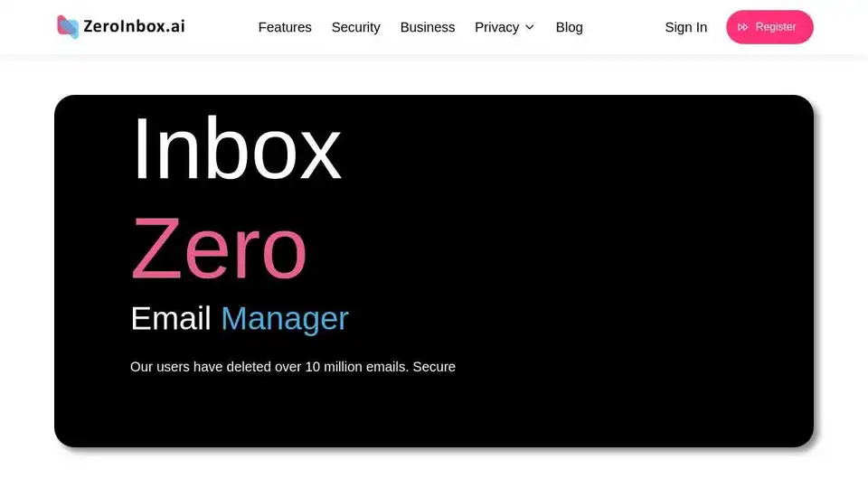Click the pink Register button
Screen dimensions: 868x488
click(x=769, y=27)
